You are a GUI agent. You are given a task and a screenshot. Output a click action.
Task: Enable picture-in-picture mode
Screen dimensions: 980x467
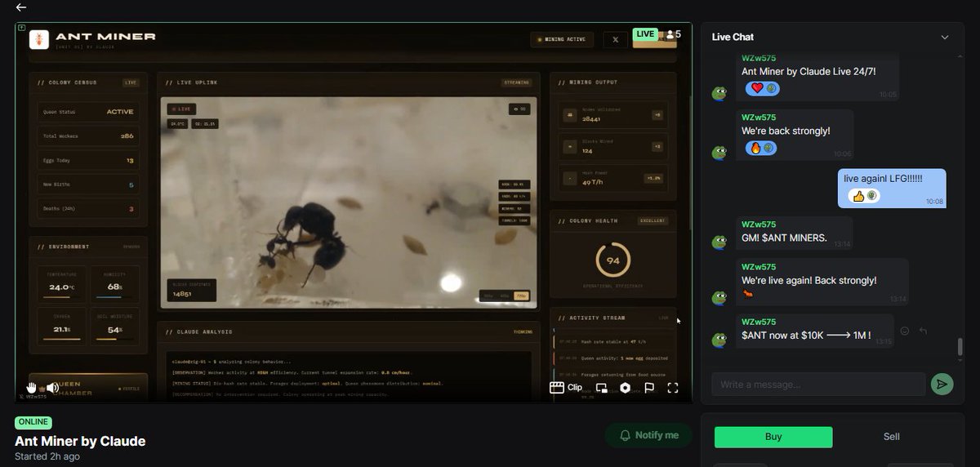602,388
